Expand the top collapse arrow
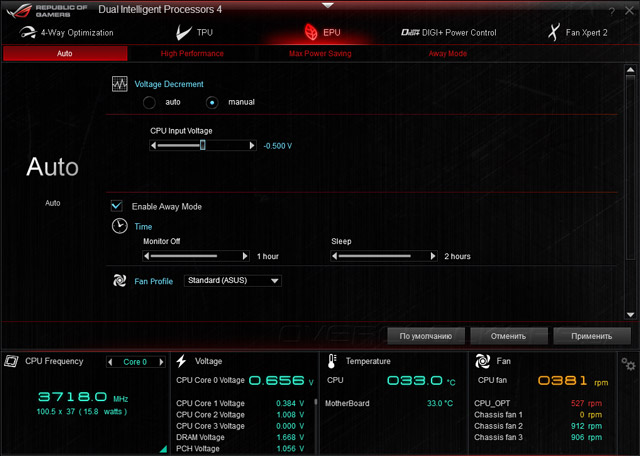Viewport: 640px width, 456px height. point(328,5)
